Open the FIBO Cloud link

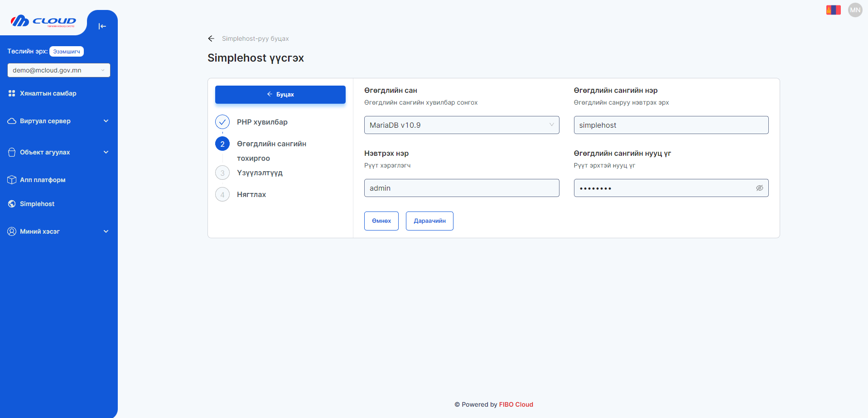point(516,404)
